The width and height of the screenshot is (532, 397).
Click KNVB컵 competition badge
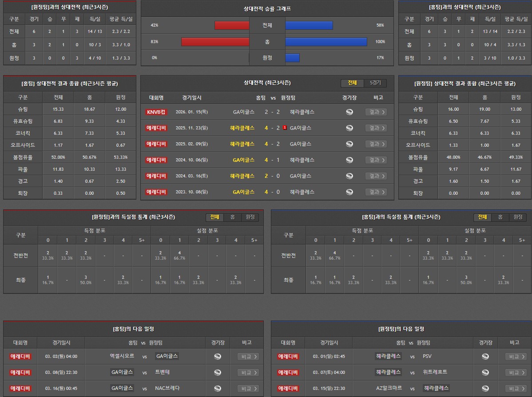click(156, 112)
